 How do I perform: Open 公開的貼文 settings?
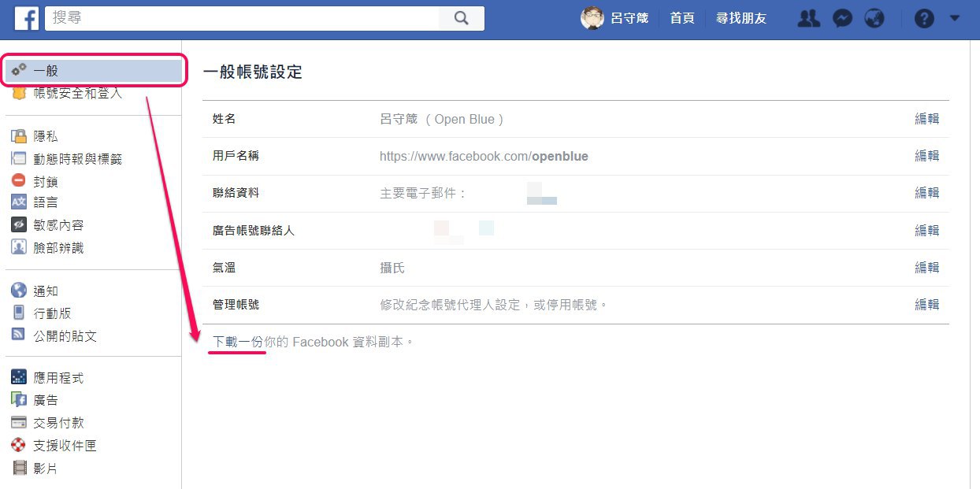click(65, 336)
